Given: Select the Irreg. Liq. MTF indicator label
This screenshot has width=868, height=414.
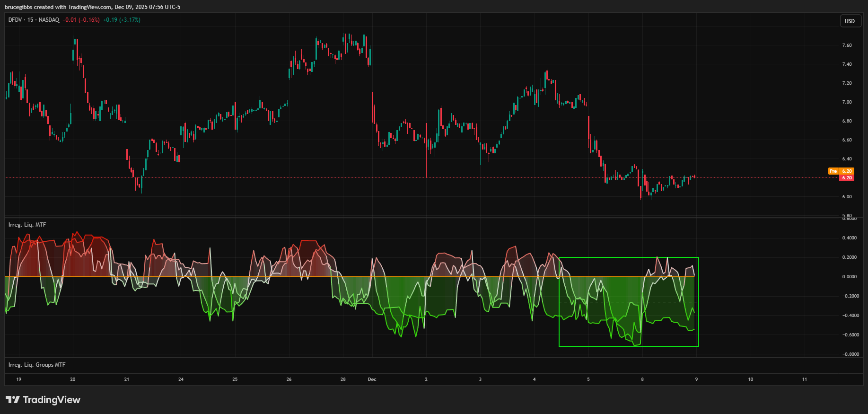Looking at the screenshot, I should [x=27, y=225].
